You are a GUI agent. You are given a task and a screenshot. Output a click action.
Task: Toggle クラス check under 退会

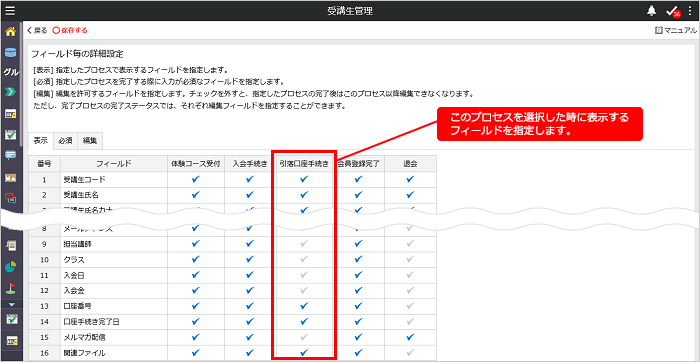(x=410, y=259)
